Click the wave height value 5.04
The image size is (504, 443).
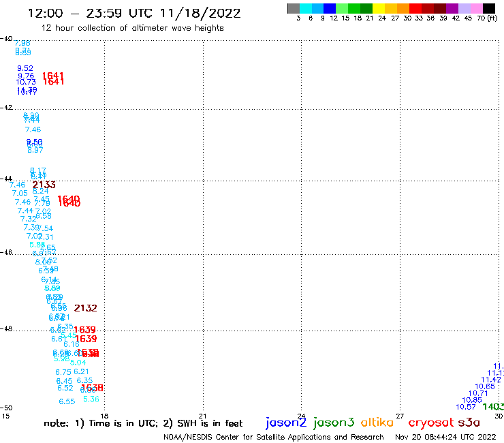(78, 363)
